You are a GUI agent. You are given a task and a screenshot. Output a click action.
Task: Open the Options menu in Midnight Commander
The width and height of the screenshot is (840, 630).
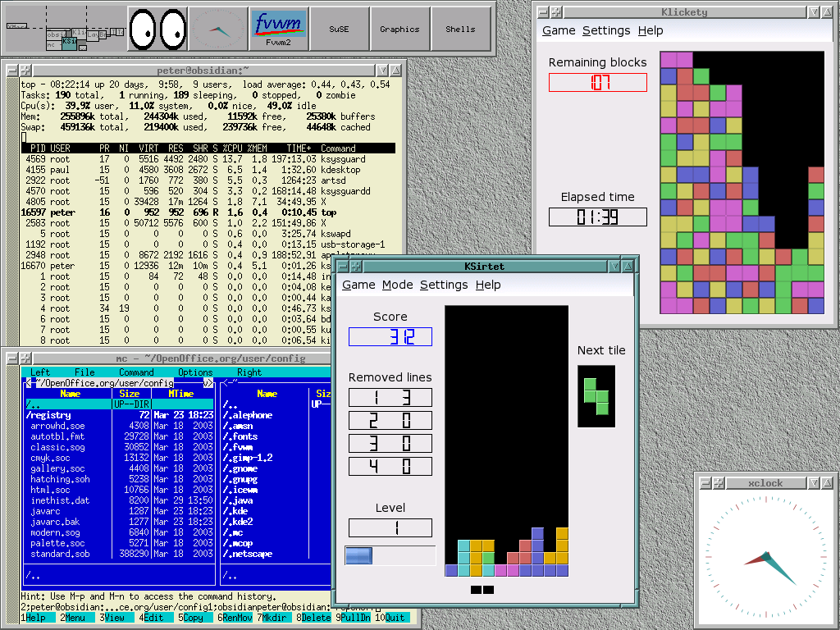195,372
